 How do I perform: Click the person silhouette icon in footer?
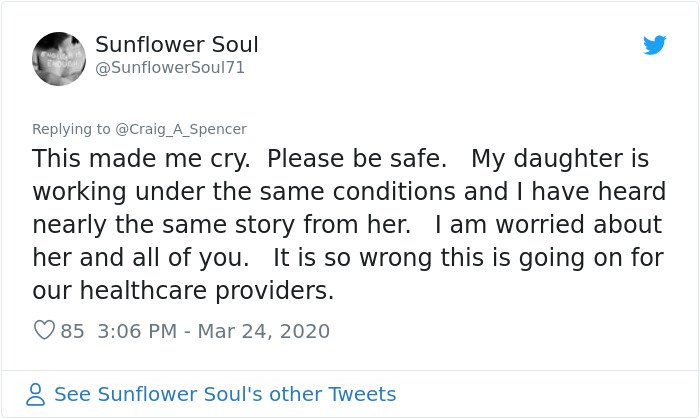[36, 394]
